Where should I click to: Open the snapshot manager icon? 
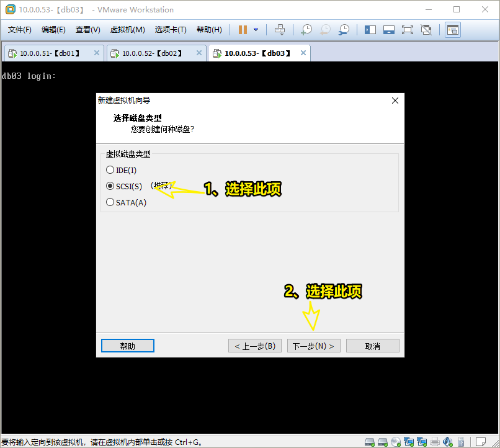tap(344, 30)
